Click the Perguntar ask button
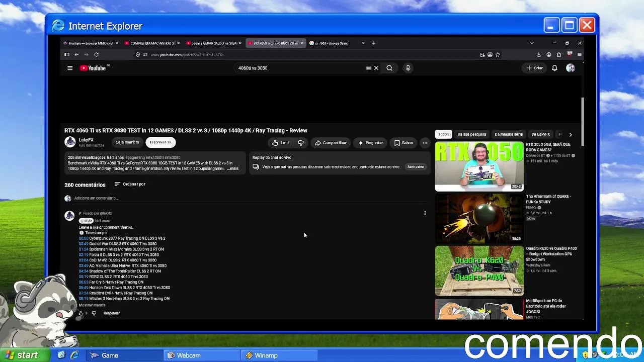644x362 pixels. (371, 143)
